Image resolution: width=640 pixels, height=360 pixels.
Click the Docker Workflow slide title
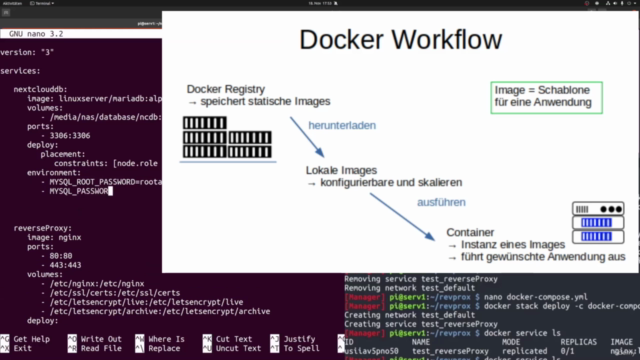click(400, 40)
